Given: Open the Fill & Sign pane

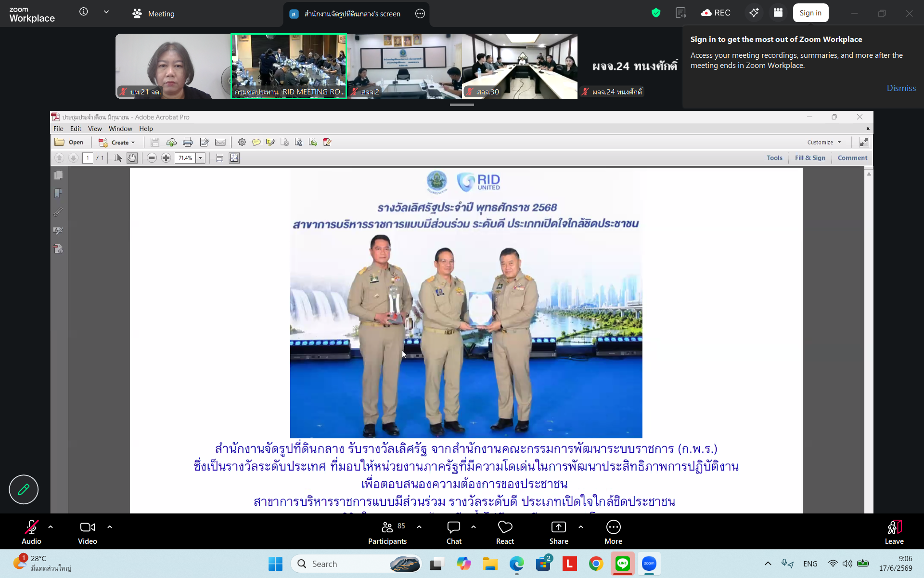Looking at the screenshot, I should coord(810,158).
